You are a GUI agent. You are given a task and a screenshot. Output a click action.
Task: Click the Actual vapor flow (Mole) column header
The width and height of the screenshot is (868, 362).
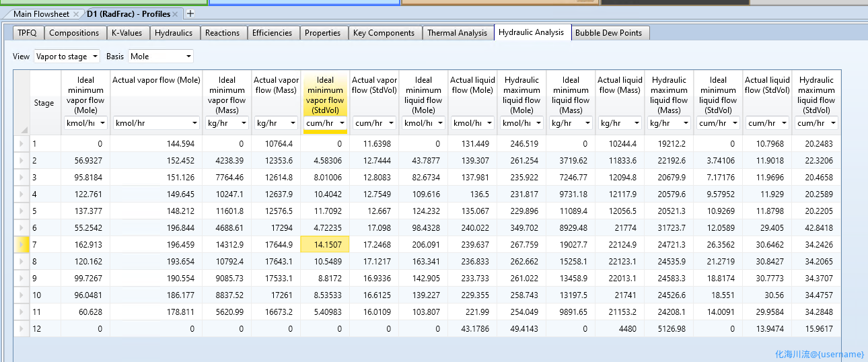[156, 80]
